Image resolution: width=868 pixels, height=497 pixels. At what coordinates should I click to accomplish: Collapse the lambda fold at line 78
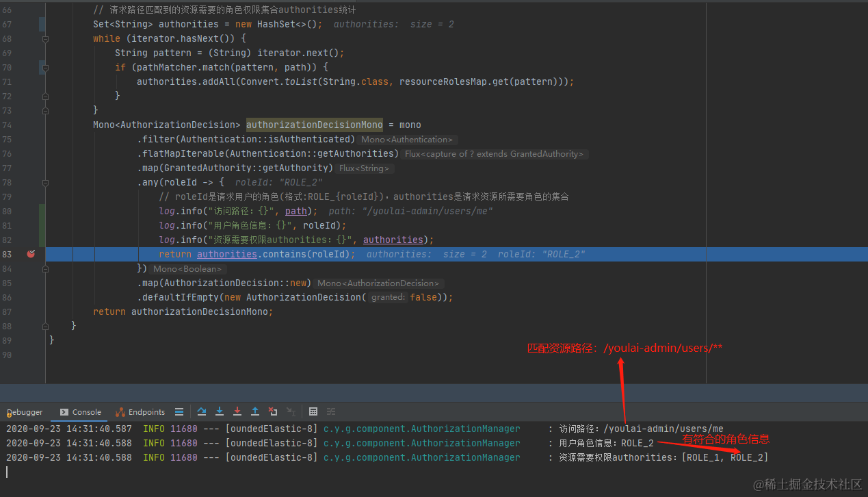point(45,183)
